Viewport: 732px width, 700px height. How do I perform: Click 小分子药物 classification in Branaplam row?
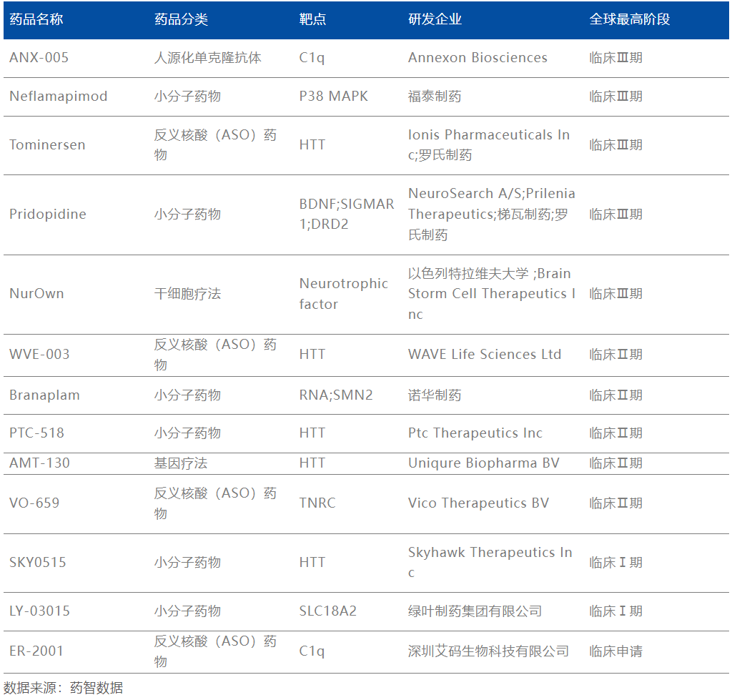(188, 395)
